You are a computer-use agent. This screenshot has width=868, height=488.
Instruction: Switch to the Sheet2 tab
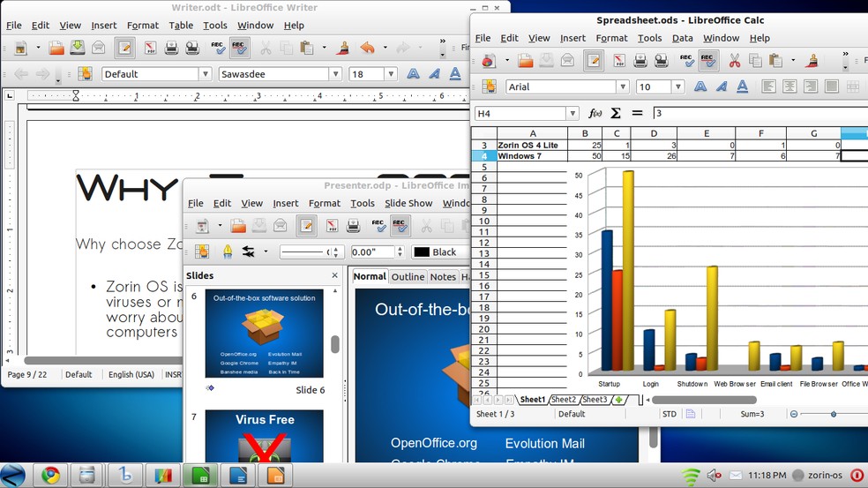point(564,400)
